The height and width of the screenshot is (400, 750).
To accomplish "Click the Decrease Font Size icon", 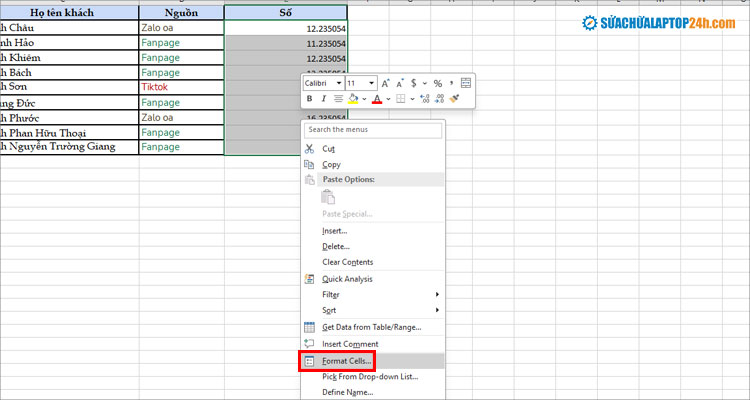I will tap(400, 84).
